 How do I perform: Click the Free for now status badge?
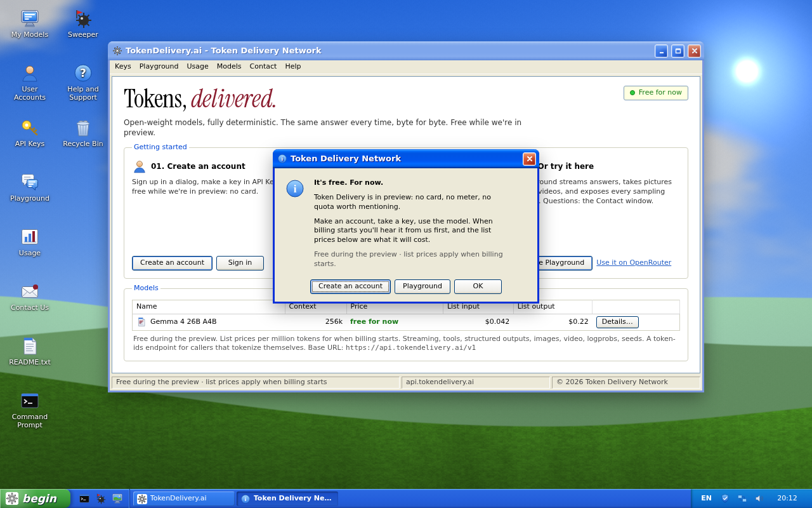click(x=656, y=93)
